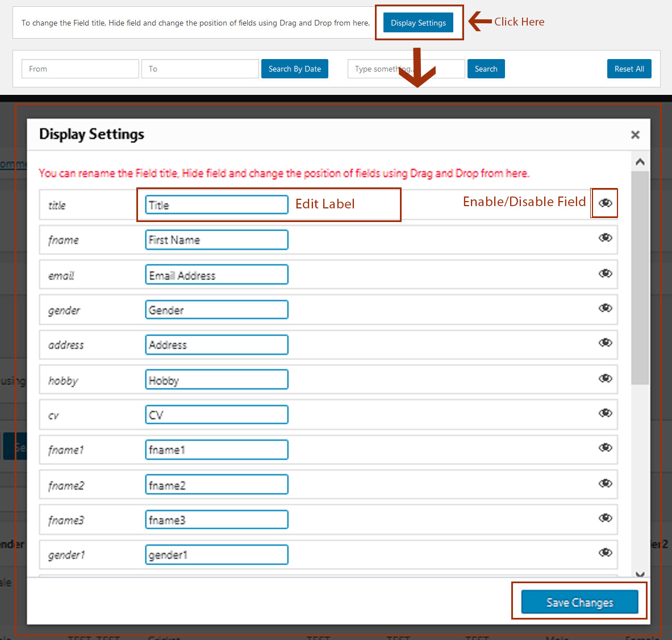Screen dimensions: 672x640
Task: Select the italic 'address' field key
Action: click(x=66, y=345)
